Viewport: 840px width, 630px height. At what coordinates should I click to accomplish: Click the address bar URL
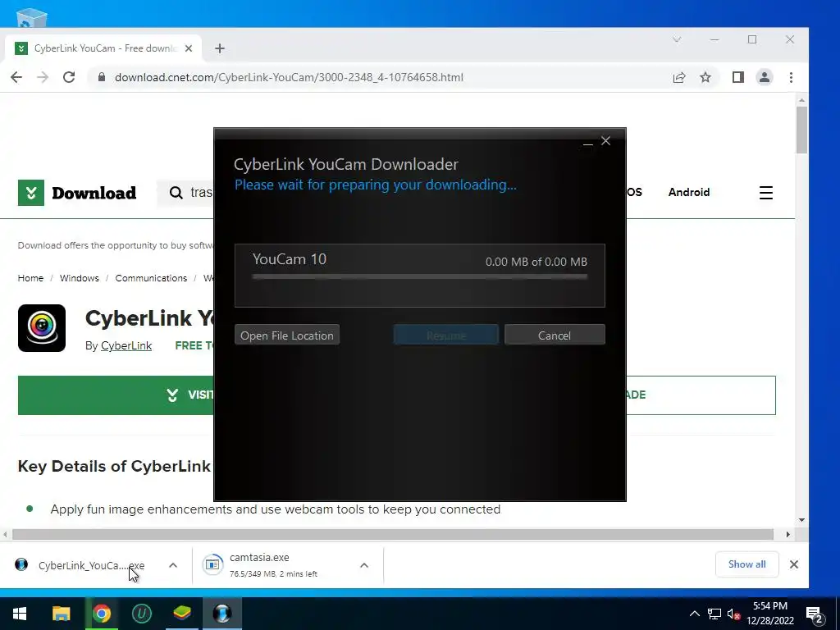[x=289, y=77]
